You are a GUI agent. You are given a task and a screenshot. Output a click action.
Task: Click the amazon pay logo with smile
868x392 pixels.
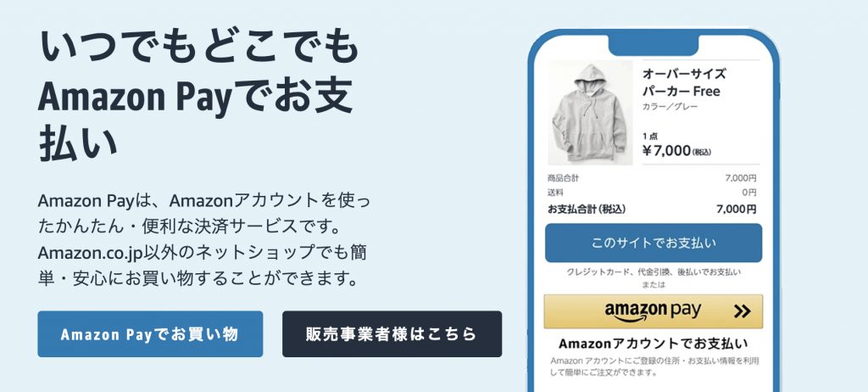pyautogui.click(x=653, y=311)
